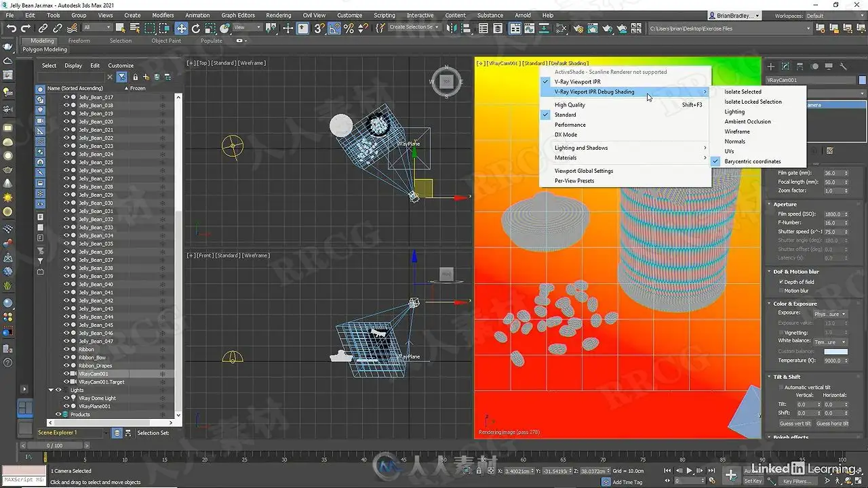Open the Create tab plus icon

[x=770, y=66]
